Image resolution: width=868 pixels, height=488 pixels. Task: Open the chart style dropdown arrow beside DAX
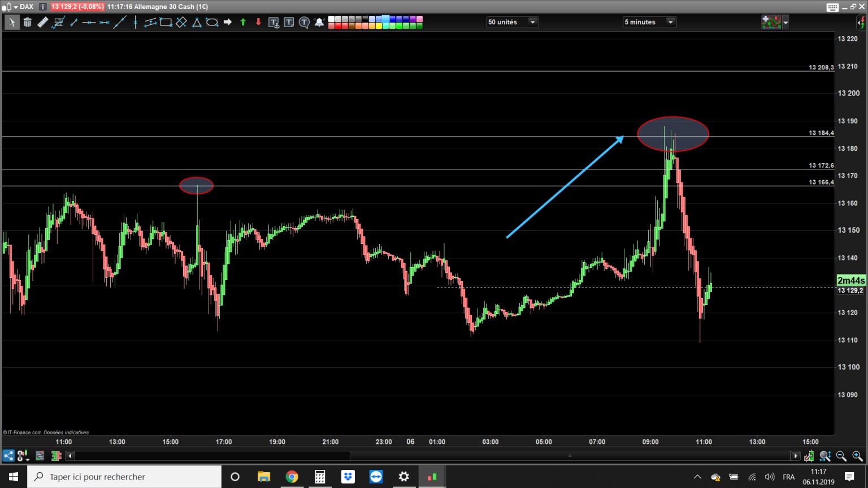point(15,7)
